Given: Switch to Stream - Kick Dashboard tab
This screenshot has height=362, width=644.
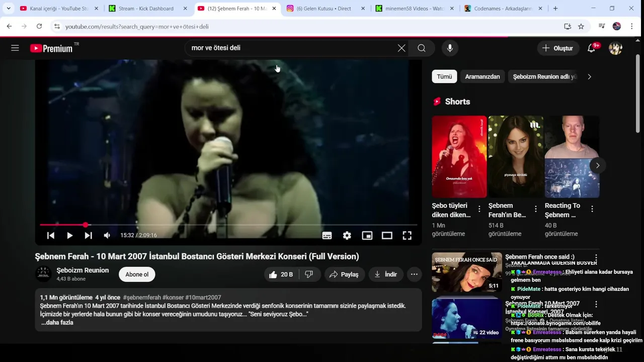Looking at the screenshot, I should [x=148, y=9].
